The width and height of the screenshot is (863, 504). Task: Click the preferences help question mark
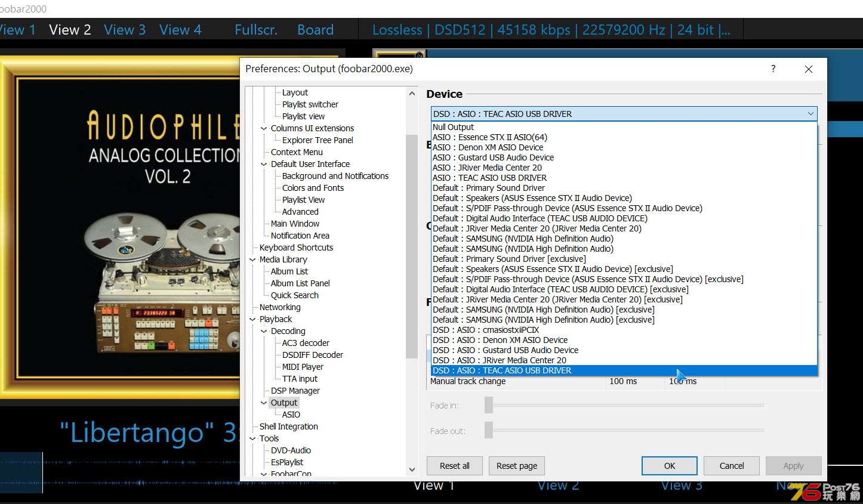(x=773, y=69)
